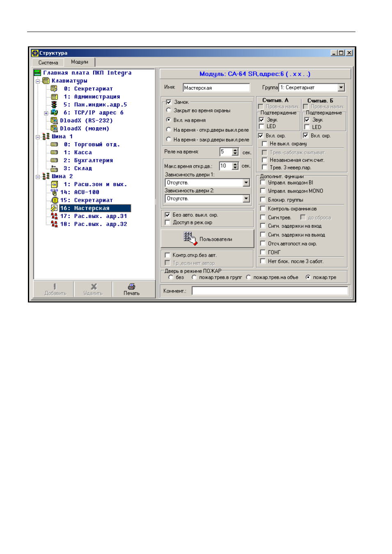
Task: Click the keypad icon beside 1: Администрация
Action: 54,97
